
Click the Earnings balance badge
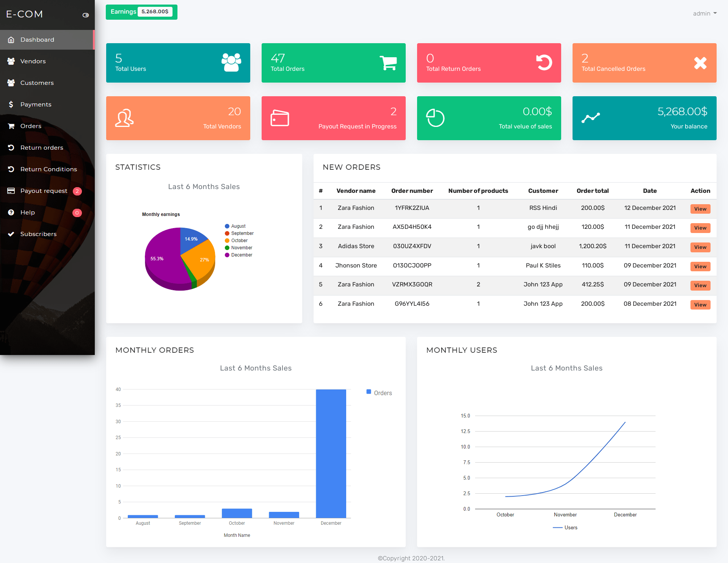141,12
